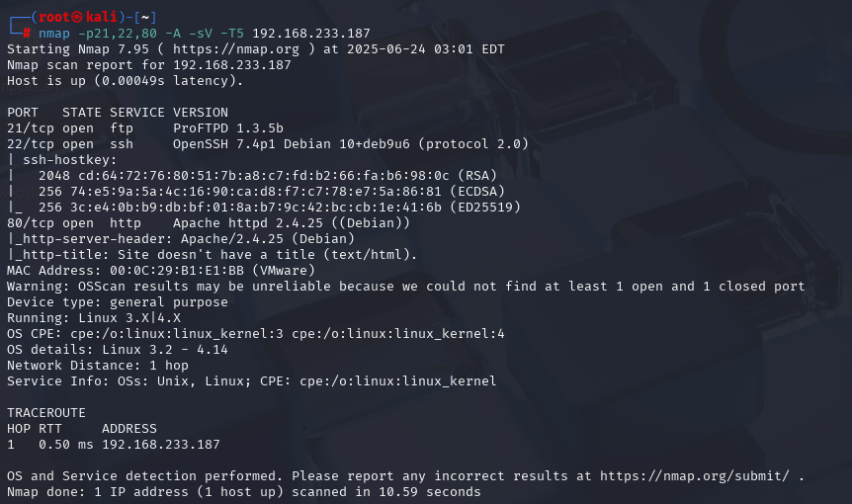Click the root㉿kali prompt text
This screenshot has height=504, width=852.
(x=78, y=18)
